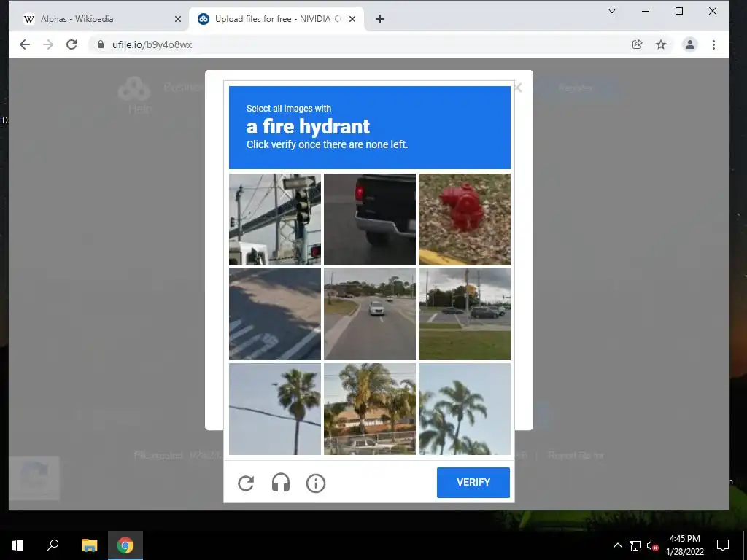This screenshot has height=560, width=747.
Task: Select the tile with grass and parking lot
Action: pyautogui.click(x=465, y=314)
